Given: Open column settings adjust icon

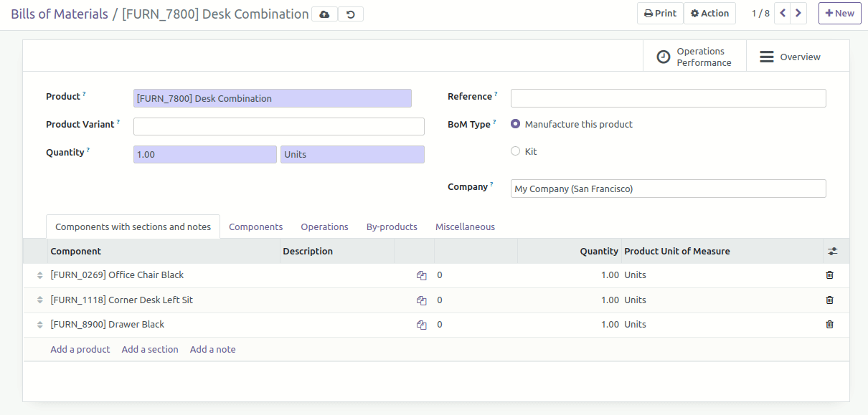Looking at the screenshot, I should [832, 252].
